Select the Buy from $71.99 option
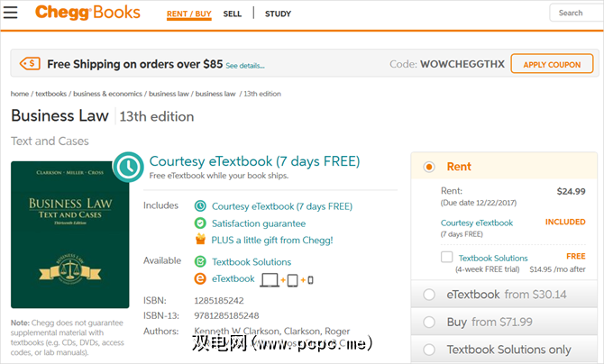The height and width of the screenshot is (364, 604). pyautogui.click(x=429, y=322)
